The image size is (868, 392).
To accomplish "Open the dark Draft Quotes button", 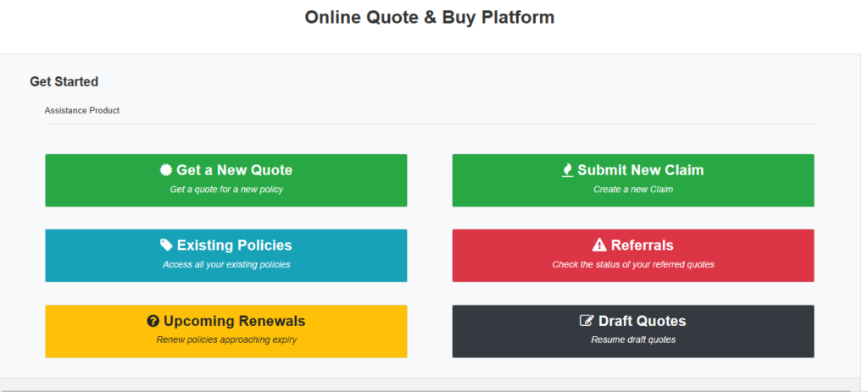I will pyautogui.click(x=632, y=331).
